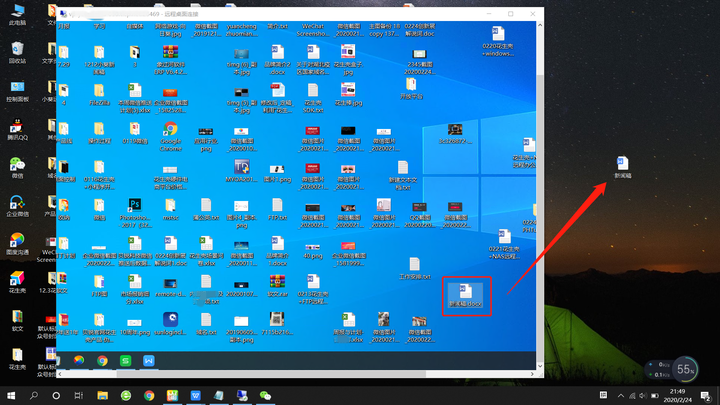Select 新闻稿 document on local desktop
This screenshot has height=405, width=720.
click(x=623, y=167)
